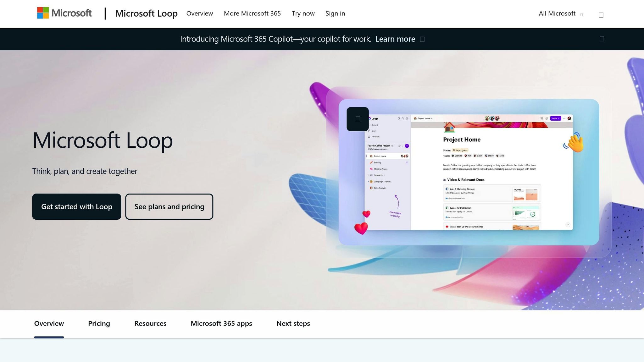Select the Recent icon in Loop sidebar
The height and width of the screenshot is (362, 644).
pos(374,125)
